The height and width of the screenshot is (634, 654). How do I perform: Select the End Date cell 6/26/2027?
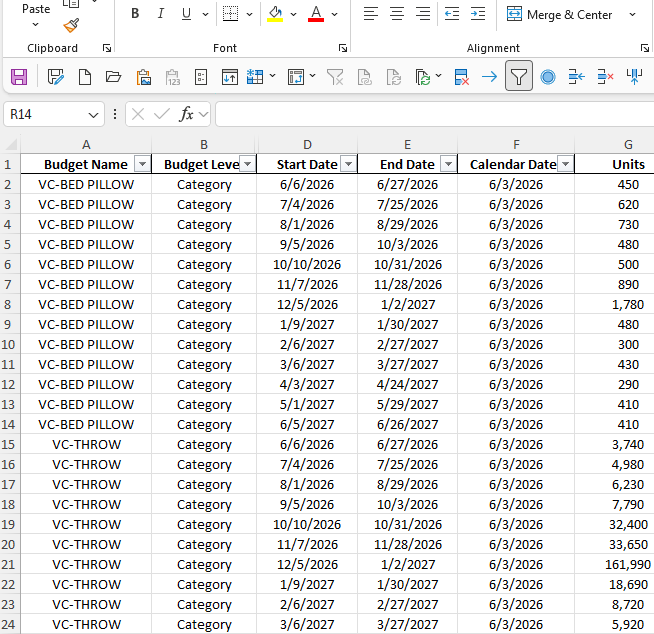click(407, 424)
